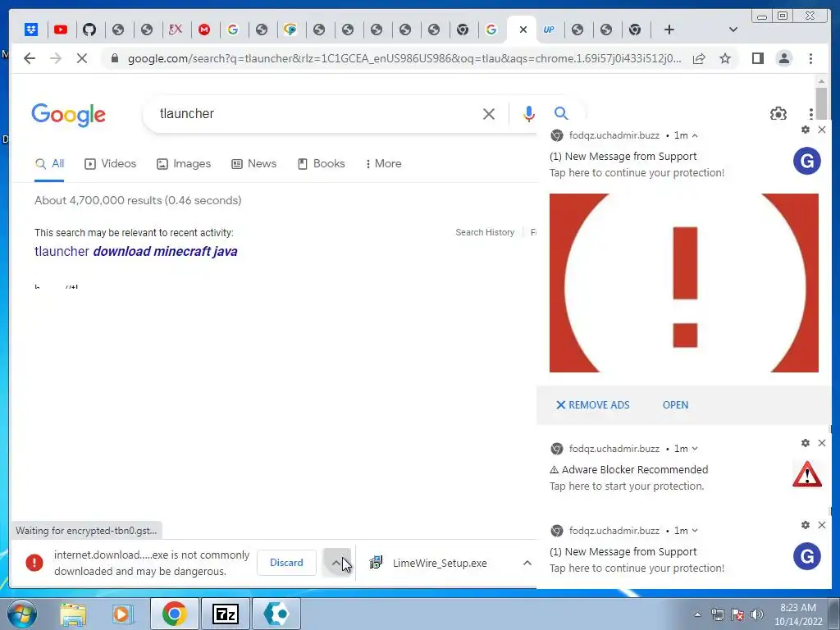Open LimeWire_Setup.exe download
The image size is (840, 630).
(440, 563)
